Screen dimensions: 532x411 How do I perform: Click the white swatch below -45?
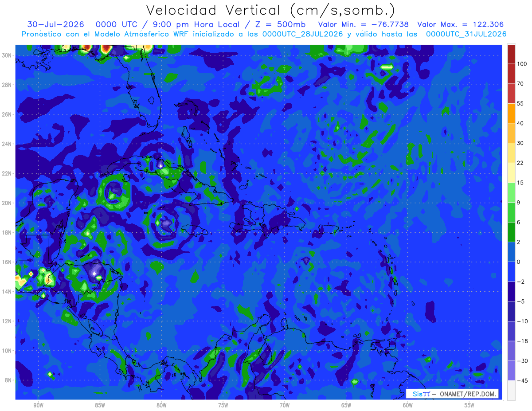click(511, 390)
